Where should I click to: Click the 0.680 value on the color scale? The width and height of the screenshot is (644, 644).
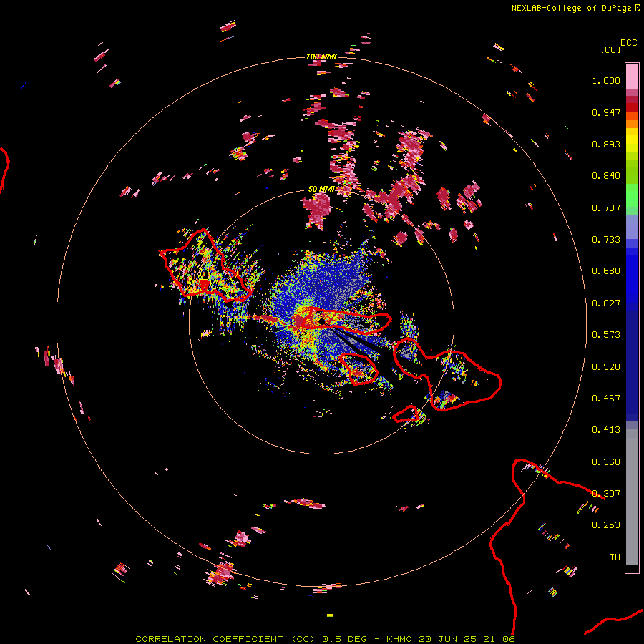tap(606, 271)
